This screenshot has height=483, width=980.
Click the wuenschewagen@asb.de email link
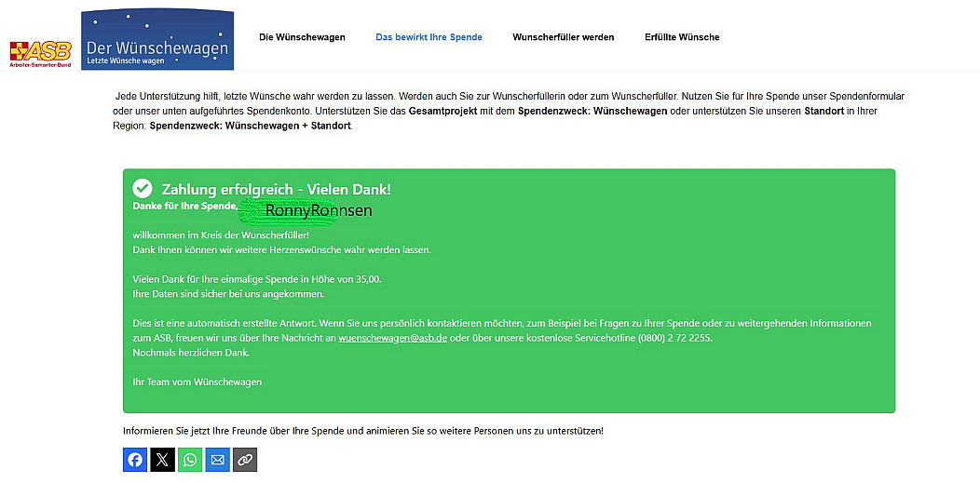click(392, 339)
